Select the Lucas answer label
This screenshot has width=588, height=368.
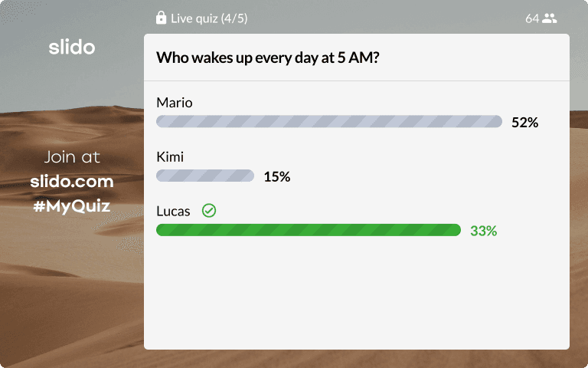173,211
